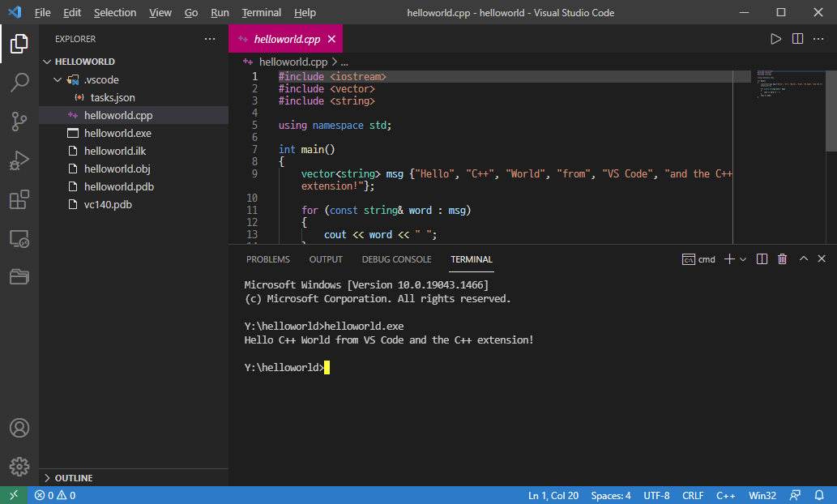This screenshot has height=504, width=837.
Task: Change indentation via Spaces: 4
Action: 611,495
